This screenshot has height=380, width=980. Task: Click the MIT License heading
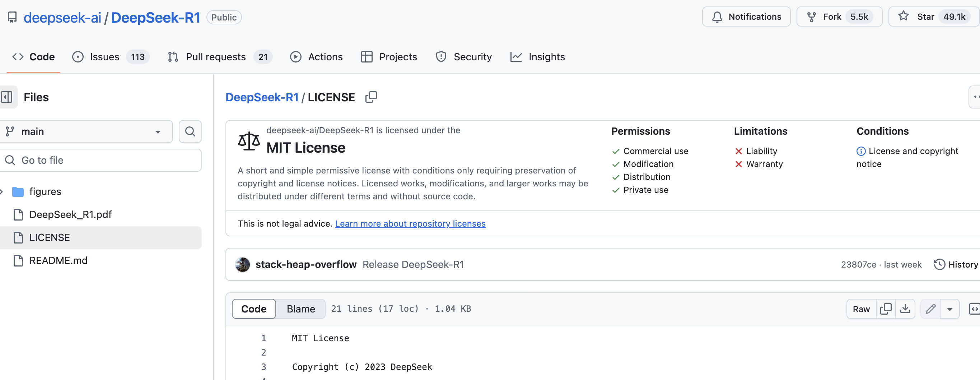coord(305,148)
